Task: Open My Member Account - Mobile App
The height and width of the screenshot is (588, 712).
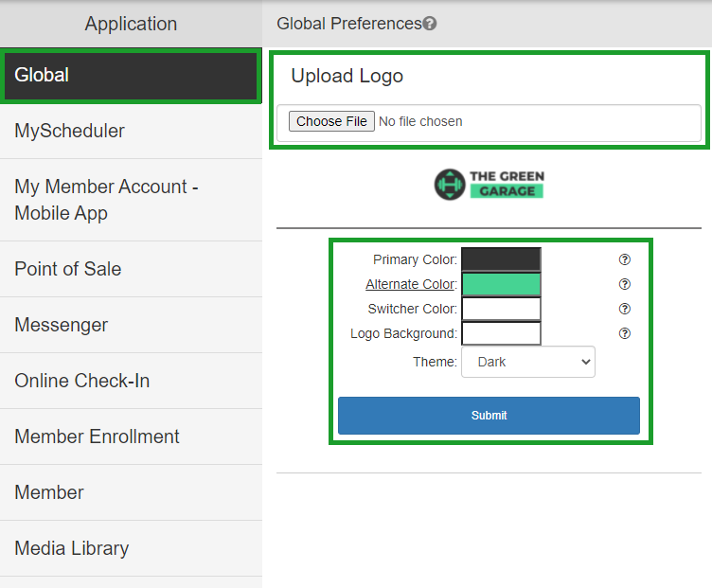Action: click(x=131, y=200)
